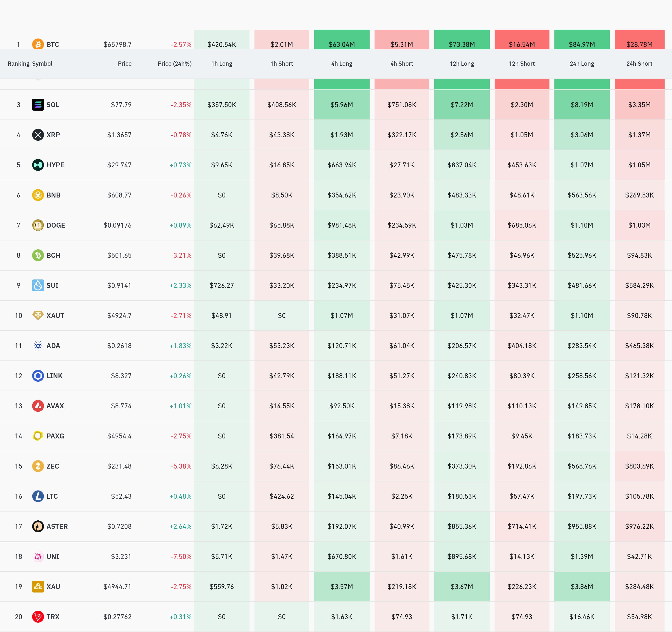Click the Solana SOL logo icon
Screen dimensions: 672x632
38,105
